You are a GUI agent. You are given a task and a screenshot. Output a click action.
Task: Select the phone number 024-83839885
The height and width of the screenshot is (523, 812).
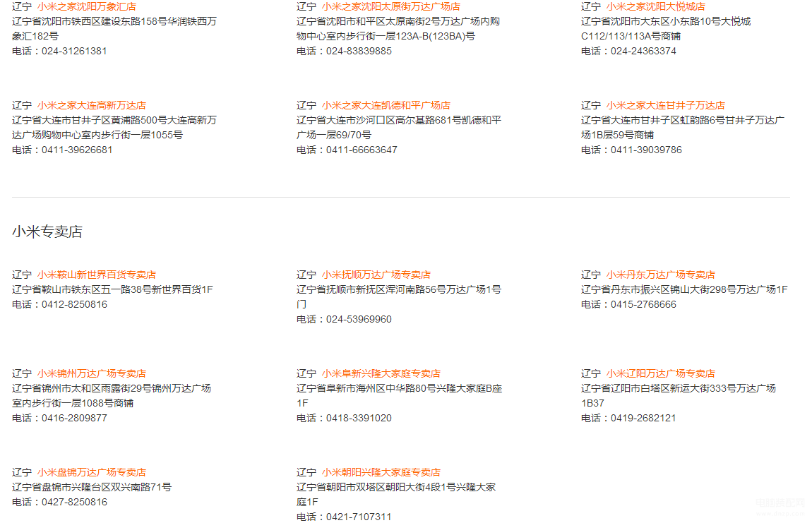click(x=359, y=52)
